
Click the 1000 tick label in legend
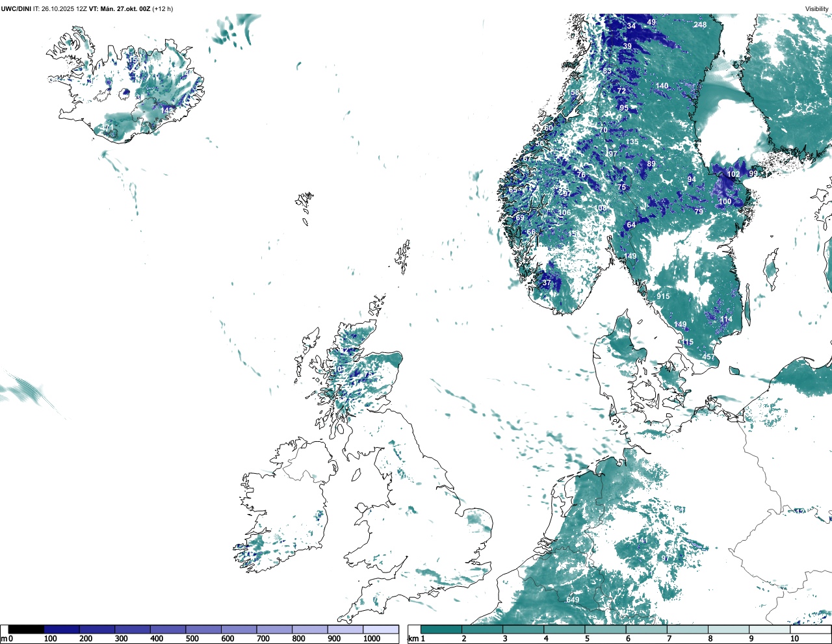(x=372, y=639)
